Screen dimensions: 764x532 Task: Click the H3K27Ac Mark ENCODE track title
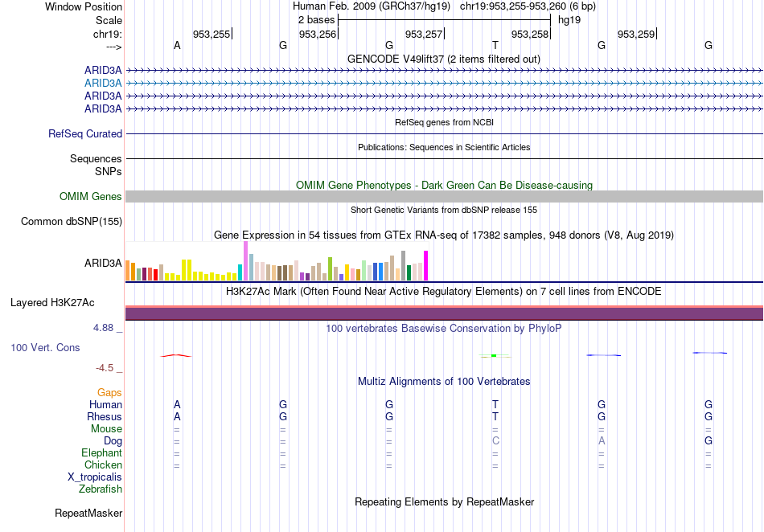(x=444, y=292)
